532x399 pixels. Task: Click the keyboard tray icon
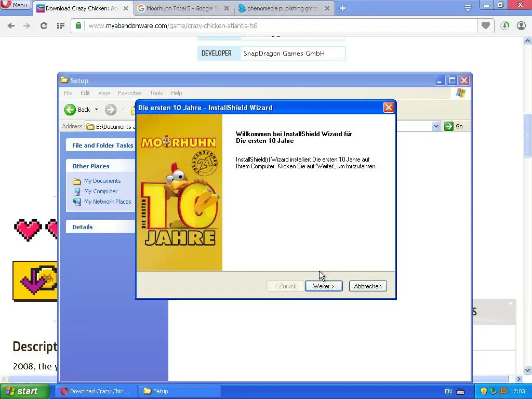pyautogui.click(x=460, y=392)
